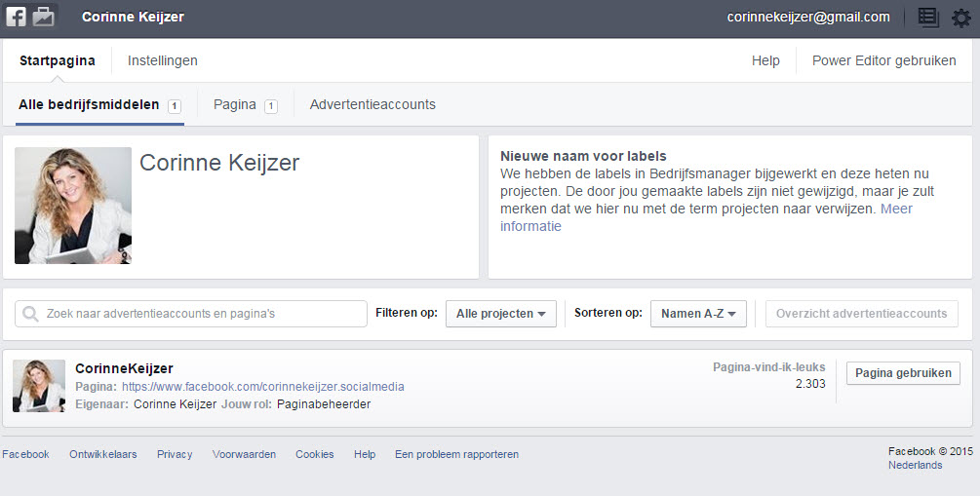
Task: Click the Corinne Keijzer name in header bar
Action: point(133,17)
